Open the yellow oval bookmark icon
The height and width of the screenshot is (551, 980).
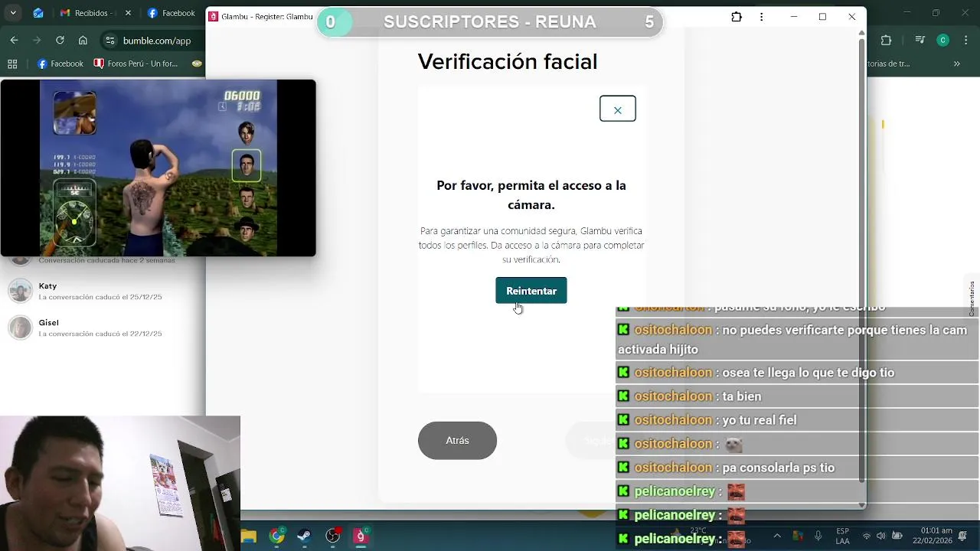tap(197, 64)
